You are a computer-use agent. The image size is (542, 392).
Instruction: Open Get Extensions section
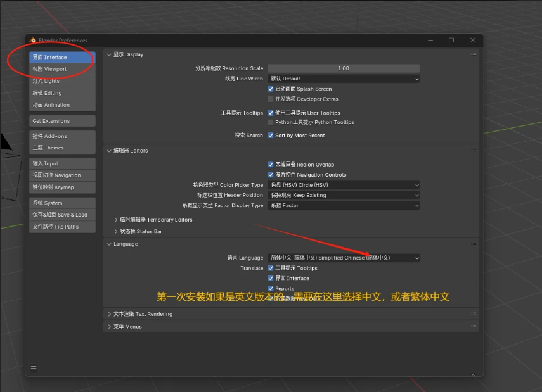pos(62,121)
